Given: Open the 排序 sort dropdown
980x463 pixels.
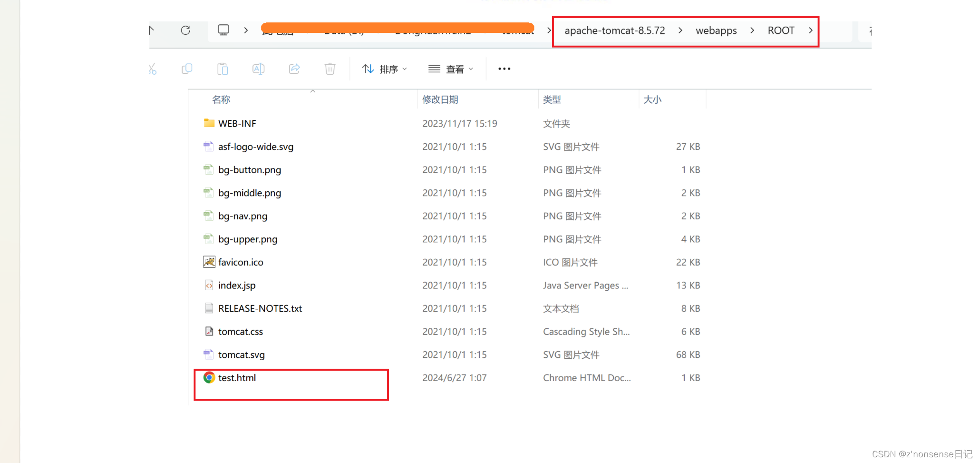Looking at the screenshot, I should 385,69.
